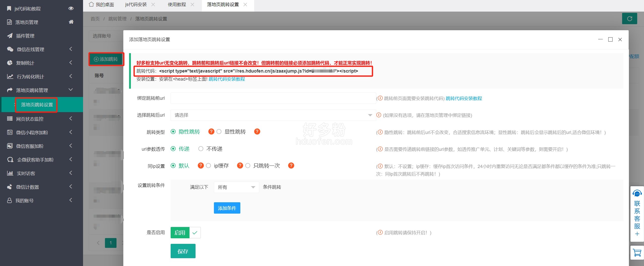
Task: Close the 添加落地页跳转设置 dialog
Action: tap(620, 39)
